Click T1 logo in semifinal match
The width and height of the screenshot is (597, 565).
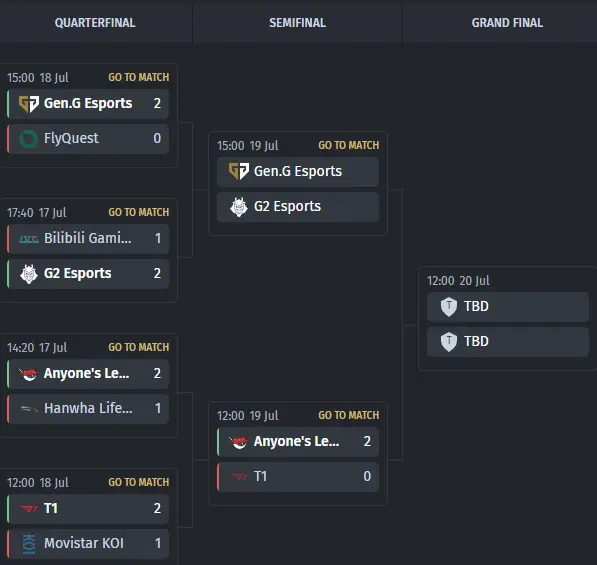pos(239,477)
